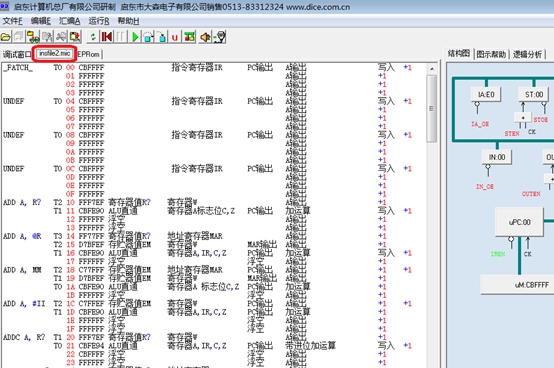Open the 帮助H menu
Viewport: 554px width, 368px height.
tap(128, 21)
